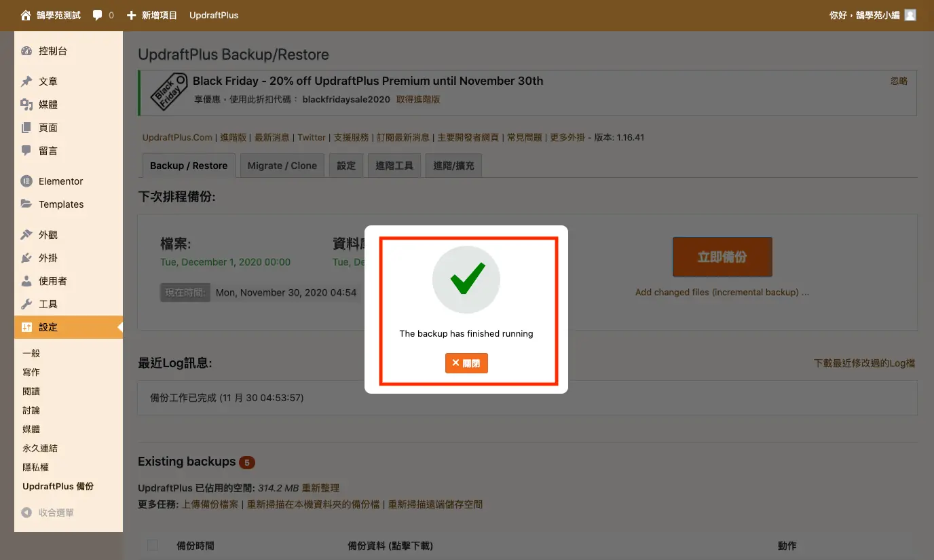Click the 頁面 pages icon
This screenshot has height=560, width=934.
pyautogui.click(x=26, y=128)
